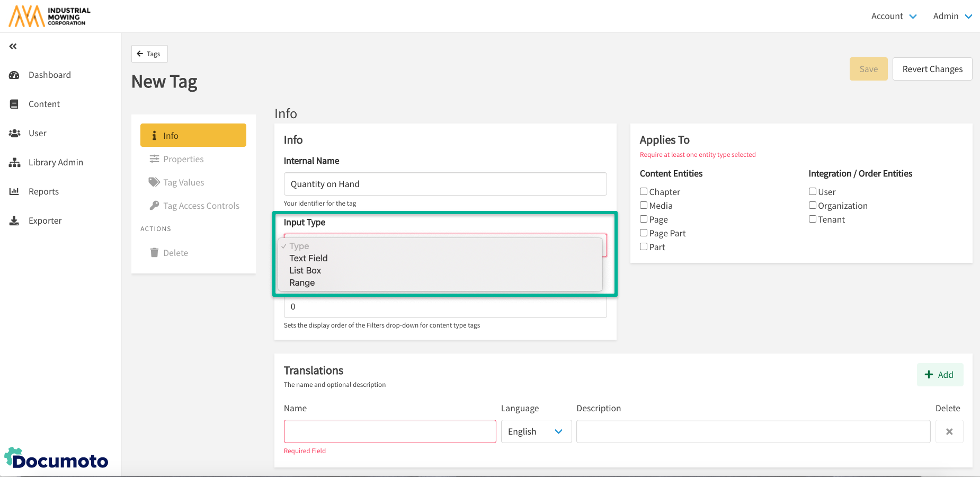
Task: Choose List Box from Input Type options
Action: coord(305,270)
